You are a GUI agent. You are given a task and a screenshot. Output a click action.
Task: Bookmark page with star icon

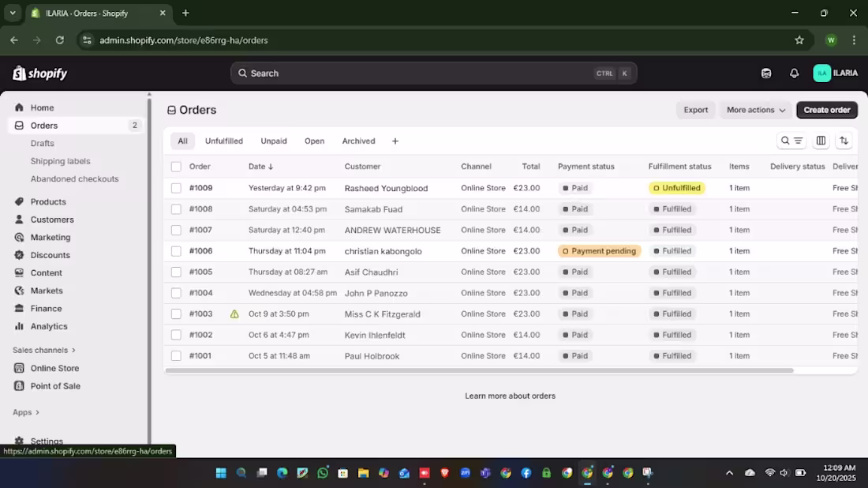[799, 40]
